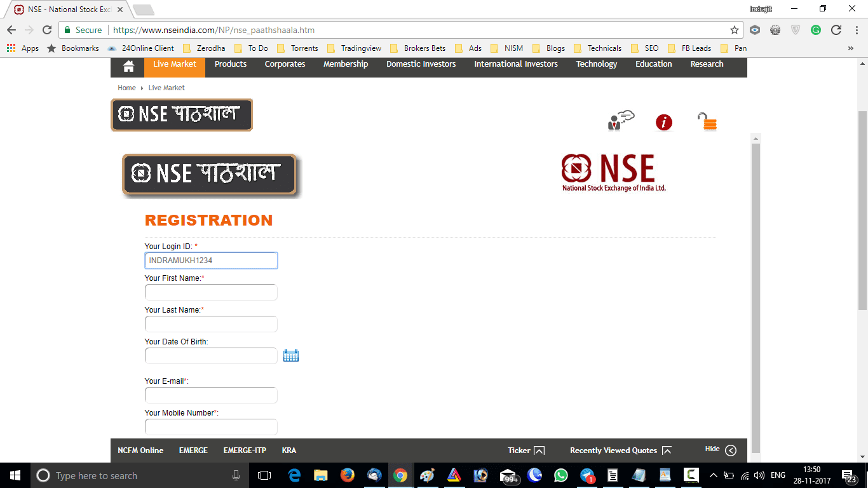This screenshot has height=488, width=868.
Task: Click the browser address bar URL
Action: [x=214, y=30]
